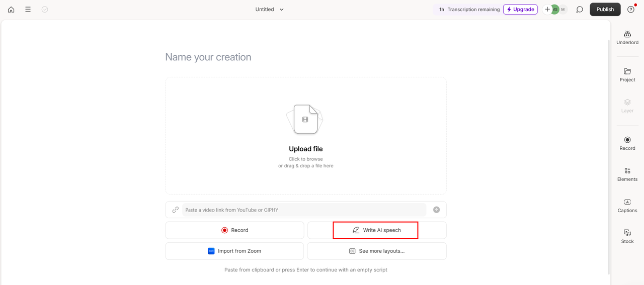The height and width of the screenshot is (285, 644).
Task: Open the help question mark icon
Action: pos(630,10)
